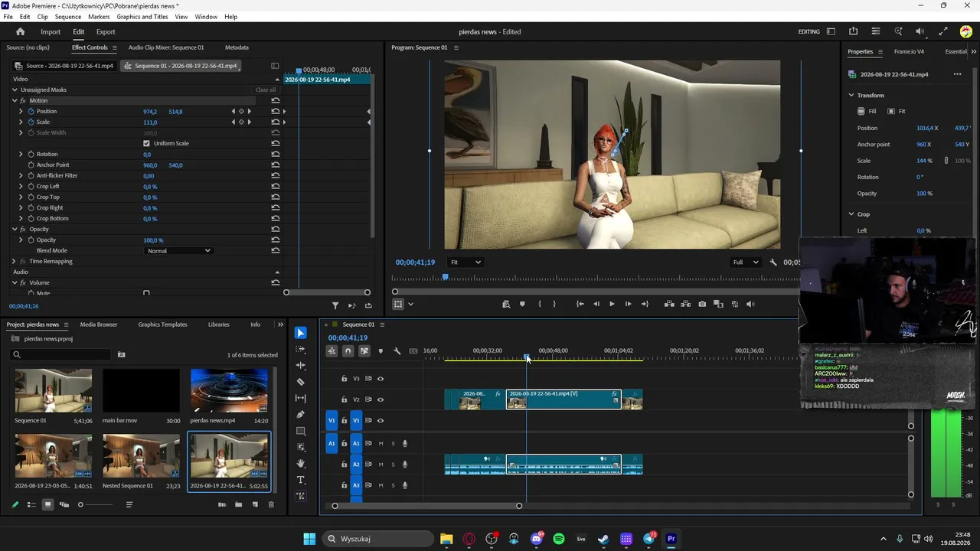980x551 pixels.
Task: Click the timeline horizontal zoom scrollbar
Action: click(426, 506)
